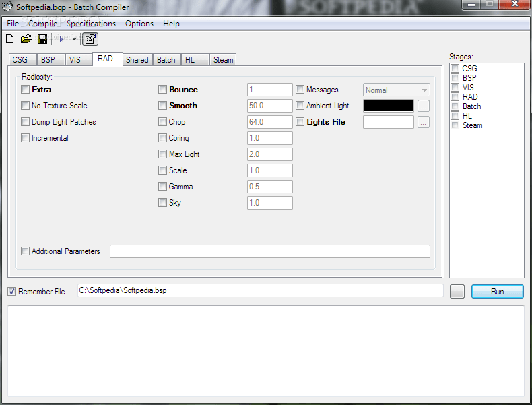
Task: Enable the Lights File checkbox
Action: tap(300, 122)
